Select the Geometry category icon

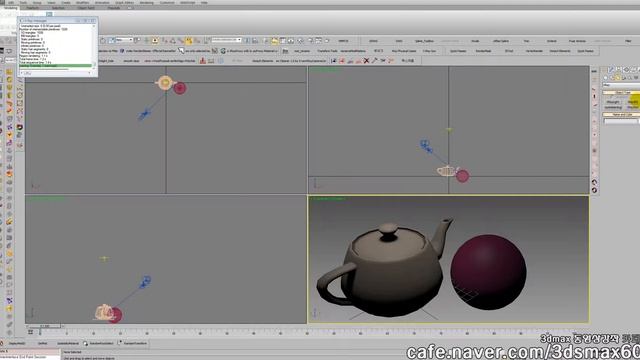tap(606, 78)
